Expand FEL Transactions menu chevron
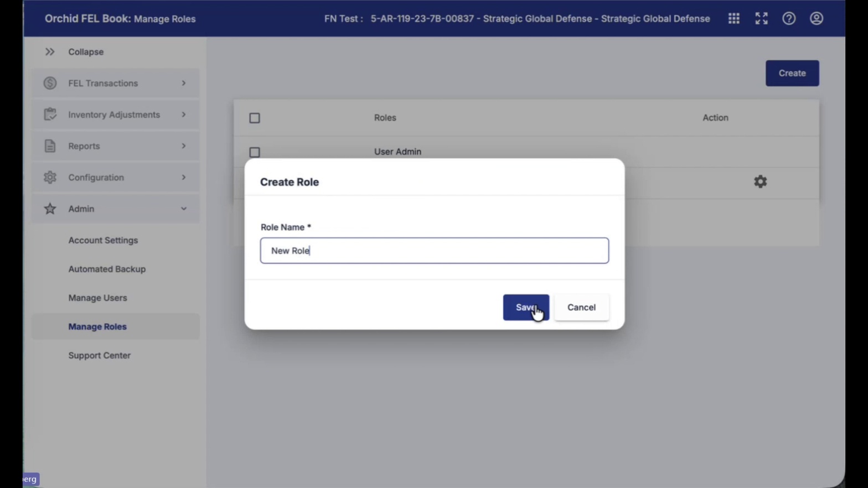The height and width of the screenshot is (488, 868). tap(184, 83)
